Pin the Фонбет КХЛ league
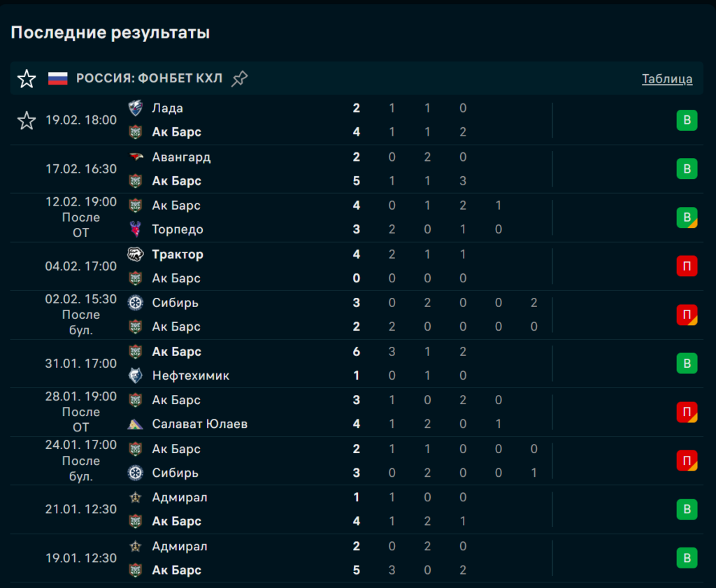This screenshot has height=588, width=716. tap(240, 79)
